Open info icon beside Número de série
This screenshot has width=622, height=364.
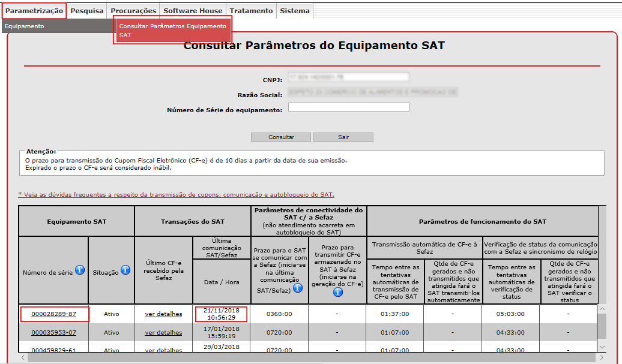click(x=80, y=270)
